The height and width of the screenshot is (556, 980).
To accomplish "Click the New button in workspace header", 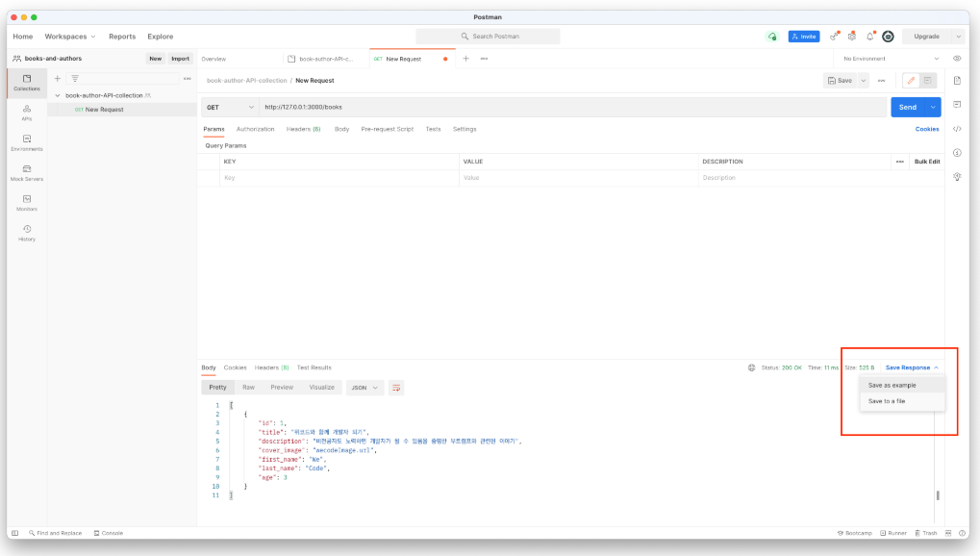I will coord(155,58).
